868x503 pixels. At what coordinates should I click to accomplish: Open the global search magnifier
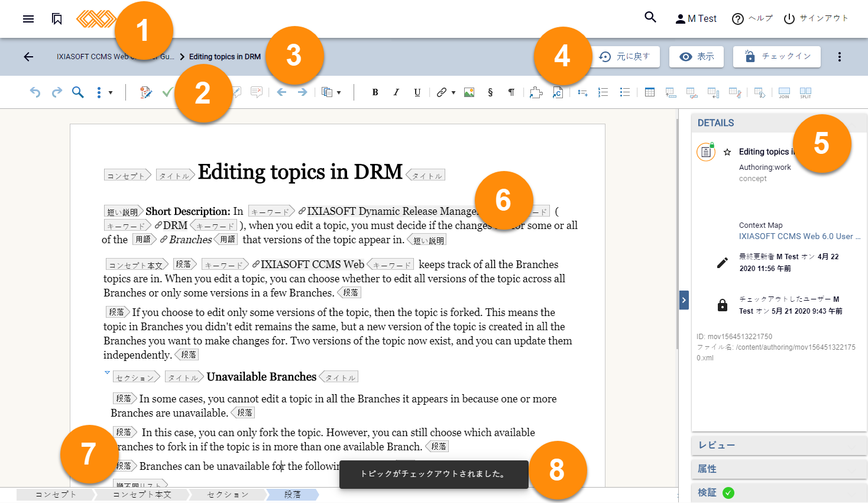coord(650,17)
